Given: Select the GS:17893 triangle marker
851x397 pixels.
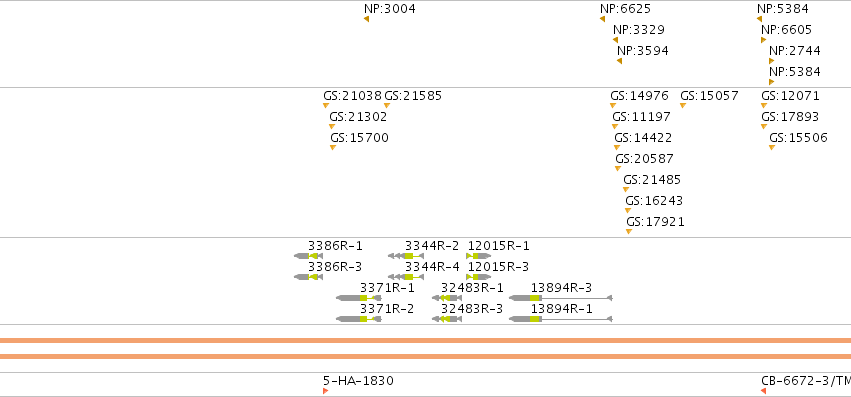Looking at the screenshot, I should [764, 127].
